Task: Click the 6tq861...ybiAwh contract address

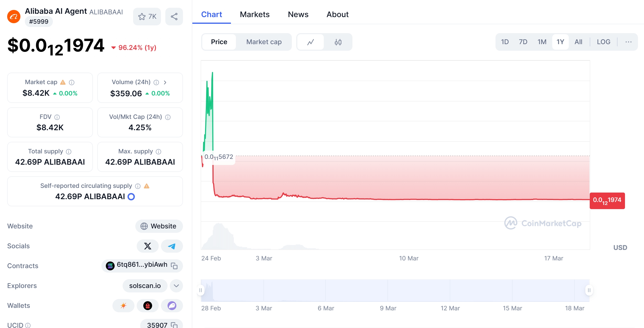Action: click(x=142, y=265)
